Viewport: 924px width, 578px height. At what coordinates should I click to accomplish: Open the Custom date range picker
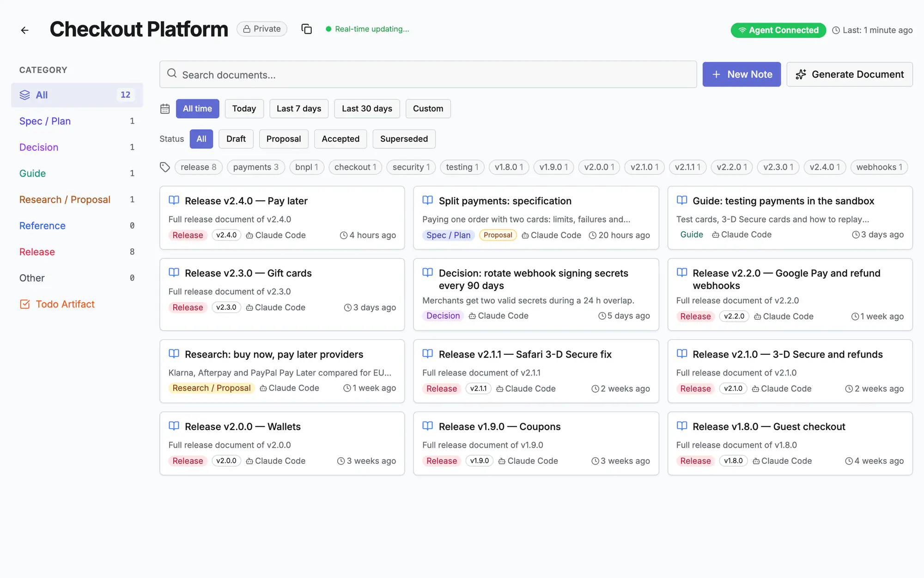[428, 109]
